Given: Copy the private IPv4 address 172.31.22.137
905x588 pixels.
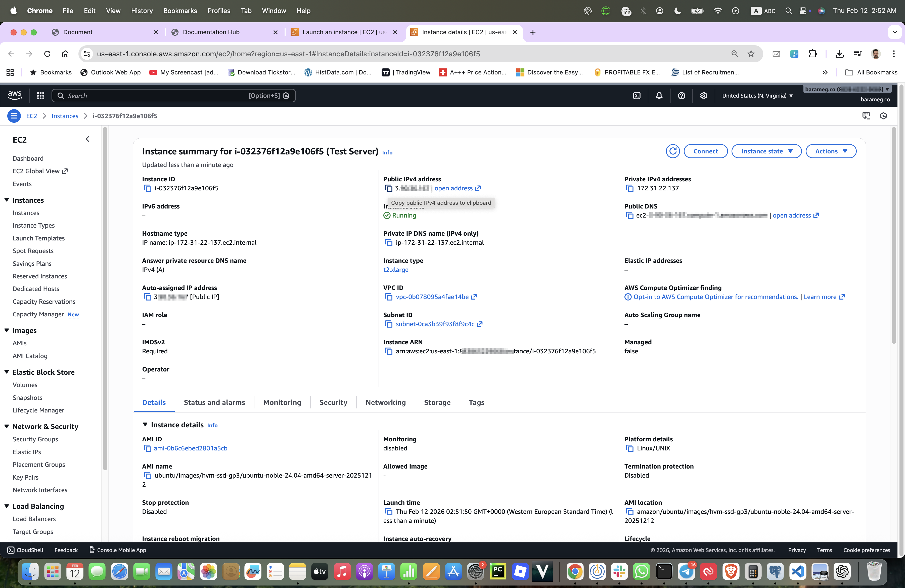Looking at the screenshot, I should (x=630, y=188).
